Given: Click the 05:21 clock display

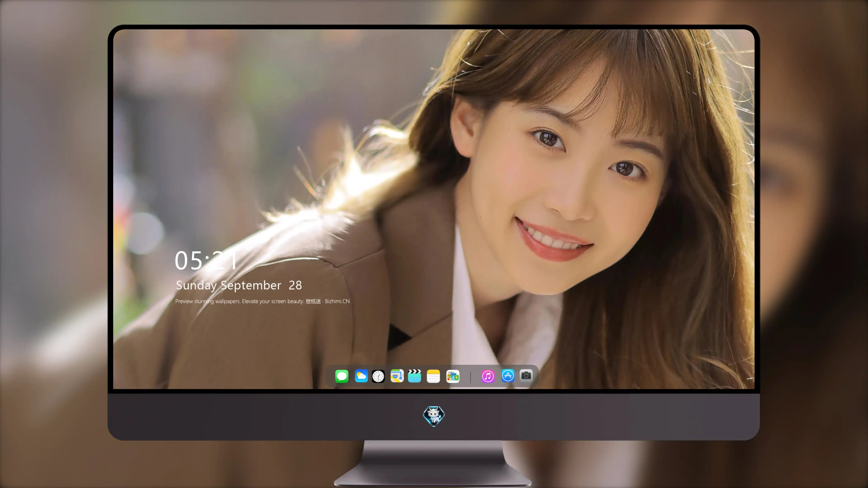Looking at the screenshot, I should click(x=206, y=260).
